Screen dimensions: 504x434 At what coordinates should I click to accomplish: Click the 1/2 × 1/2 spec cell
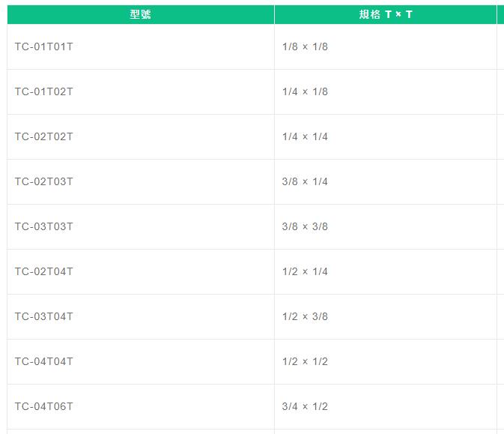386,361
